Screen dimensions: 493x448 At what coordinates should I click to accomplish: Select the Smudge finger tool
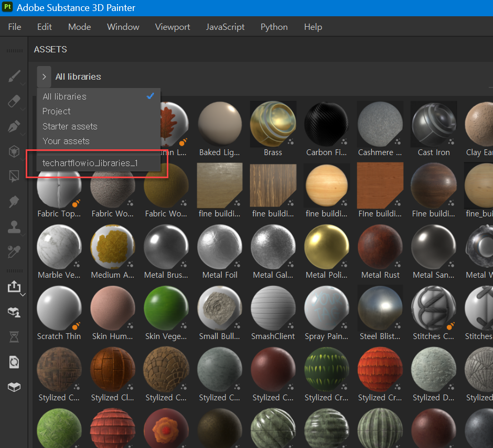(x=14, y=201)
